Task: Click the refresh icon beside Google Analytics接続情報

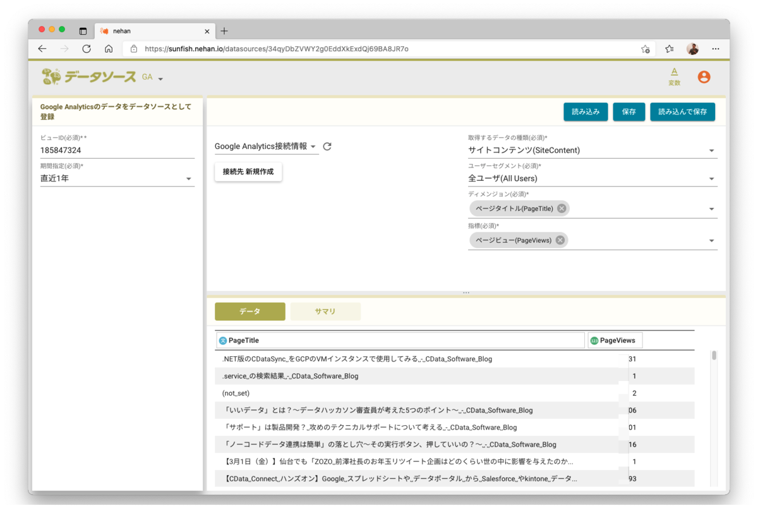Action: point(327,146)
